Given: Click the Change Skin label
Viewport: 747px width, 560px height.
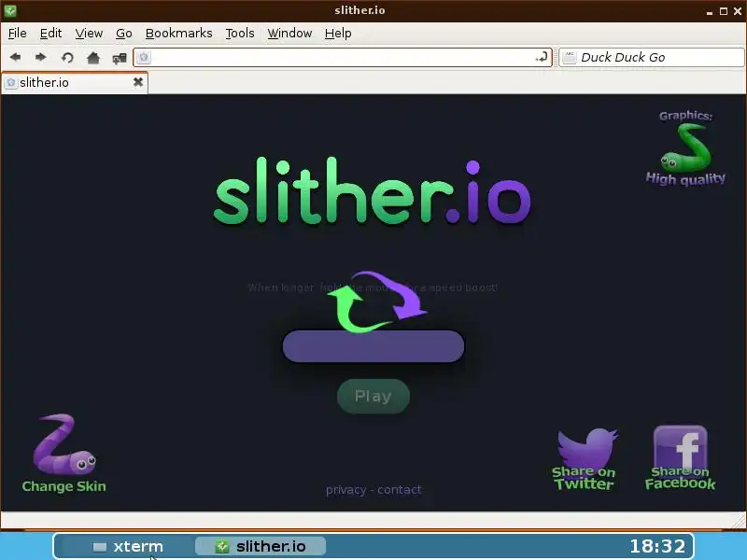Looking at the screenshot, I should tap(63, 486).
